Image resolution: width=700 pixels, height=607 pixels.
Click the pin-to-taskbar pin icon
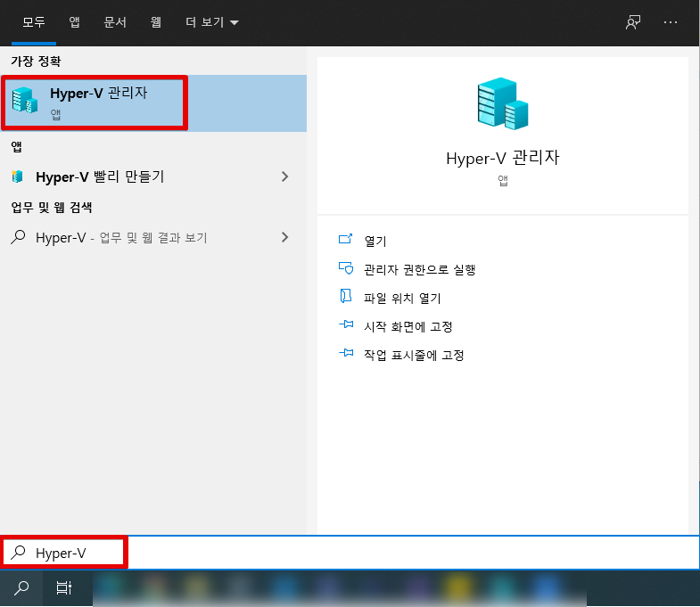point(346,353)
